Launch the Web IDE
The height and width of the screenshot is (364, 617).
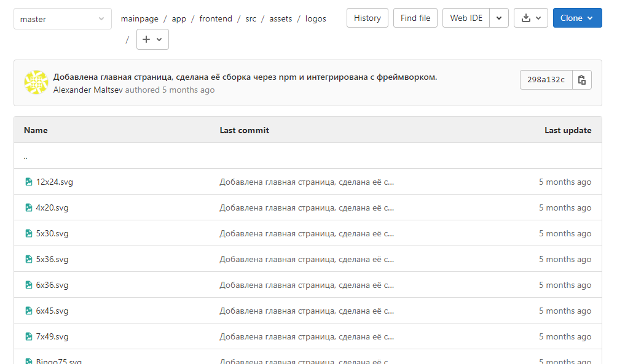(466, 18)
